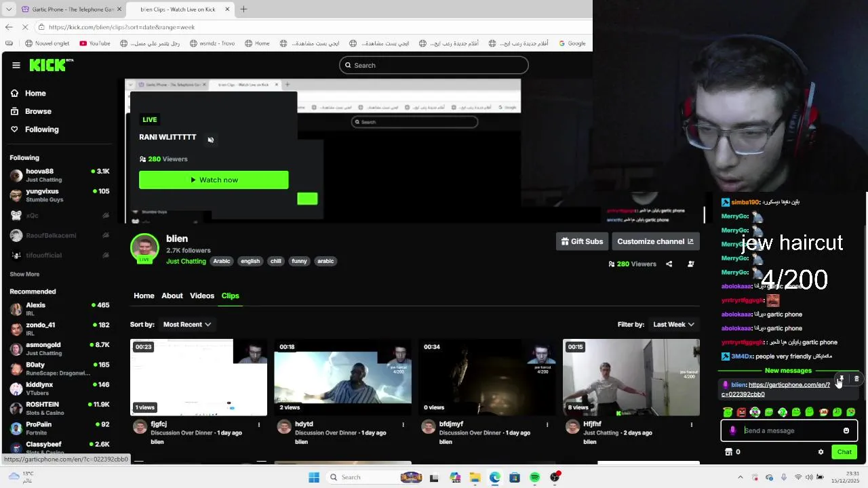The height and width of the screenshot is (488, 868).
Task: Open chat settings gear icon
Action: [x=821, y=452]
